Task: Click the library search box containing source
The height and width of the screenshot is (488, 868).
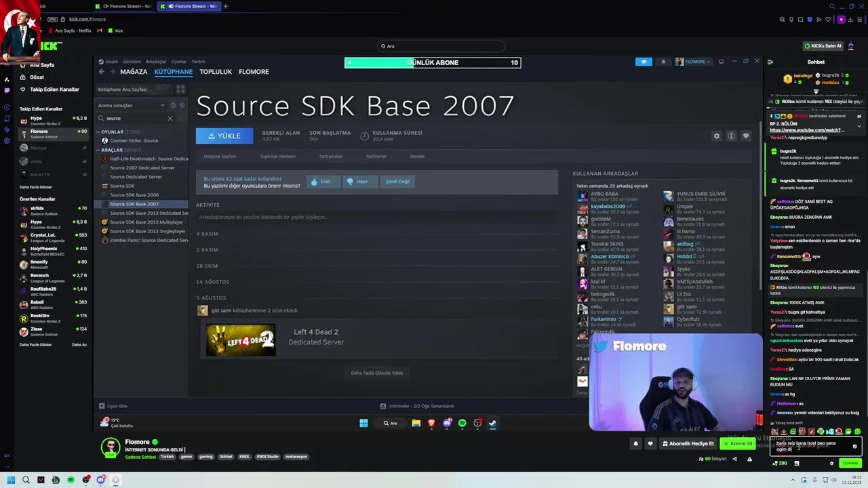Action: pos(136,119)
